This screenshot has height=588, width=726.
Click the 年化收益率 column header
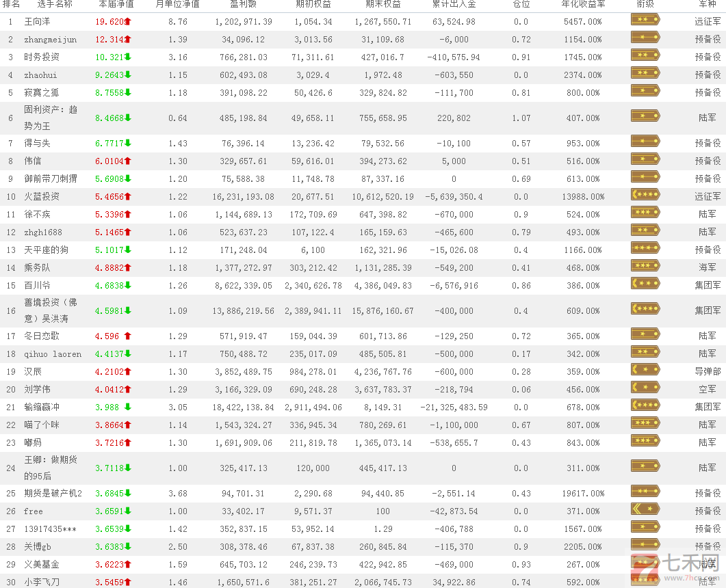(x=583, y=4)
